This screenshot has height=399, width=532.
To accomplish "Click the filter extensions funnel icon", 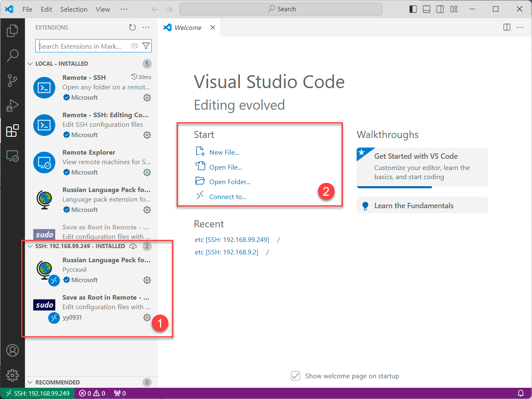I will pyautogui.click(x=146, y=46).
